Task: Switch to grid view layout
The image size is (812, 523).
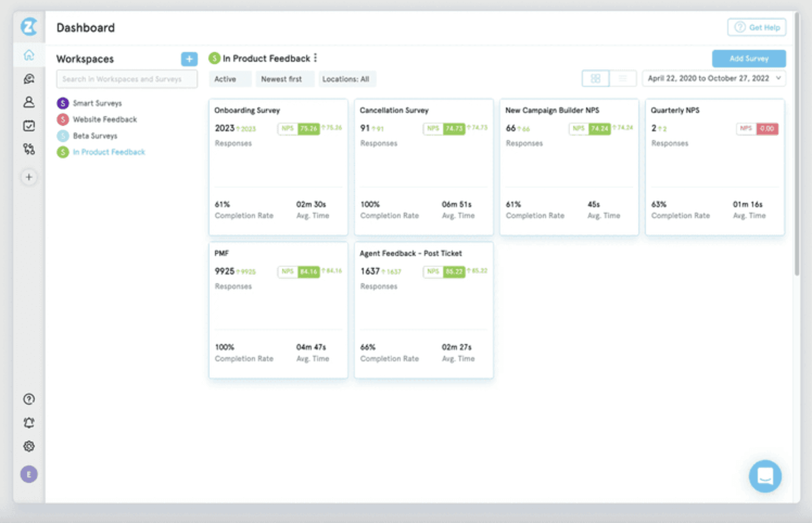Action: (x=595, y=78)
